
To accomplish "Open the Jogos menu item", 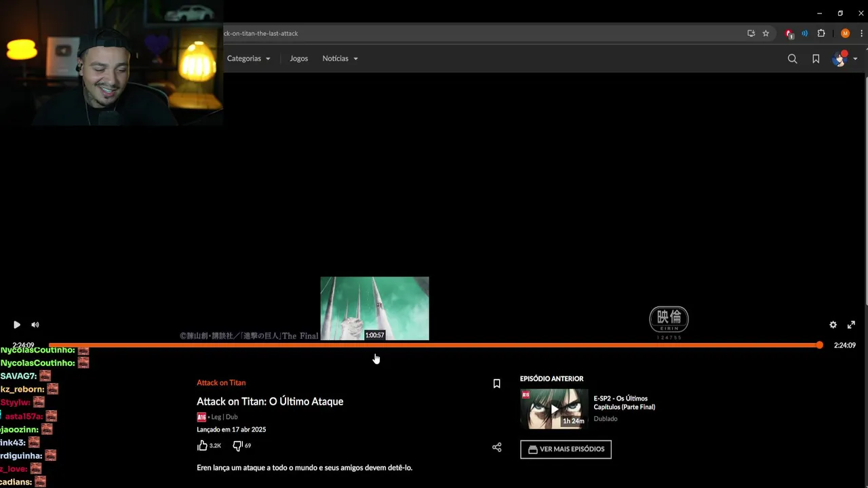I will point(298,58).
